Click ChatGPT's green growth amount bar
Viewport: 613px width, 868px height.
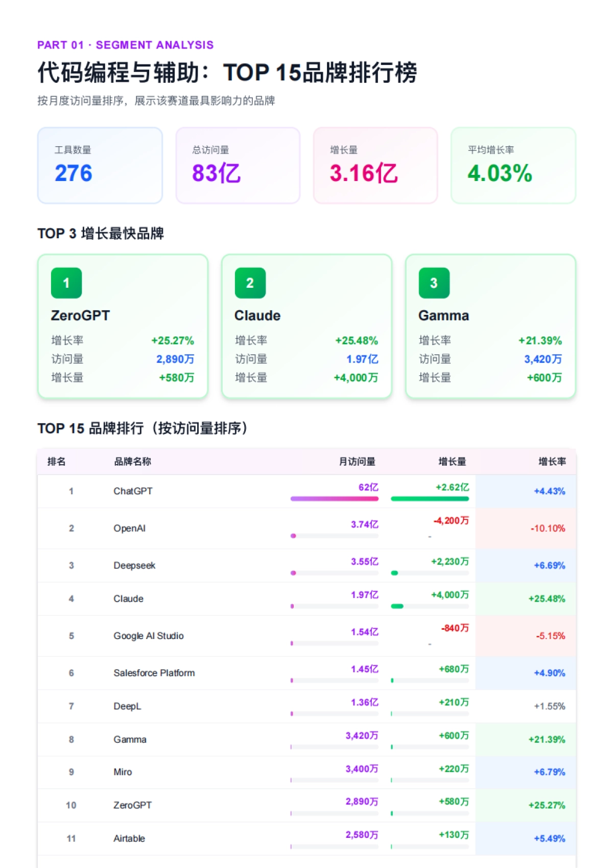click(430, 498)
